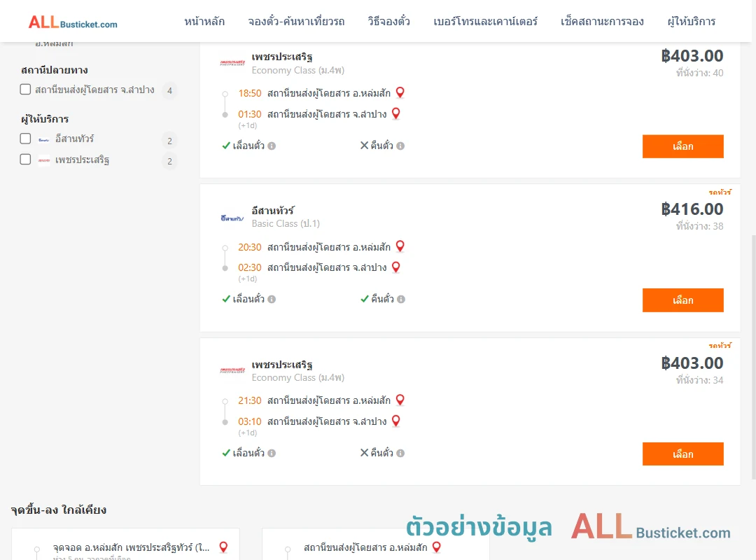Screen dimensions: 756x560
Task: Click อีสานทัวร์ logo in operator filter
Action: 44,139
